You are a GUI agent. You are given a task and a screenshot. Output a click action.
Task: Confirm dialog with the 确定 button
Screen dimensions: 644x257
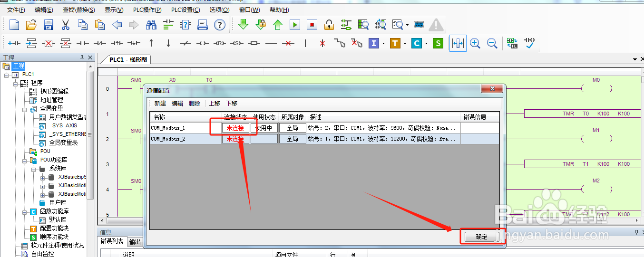(x=482, y=237)
